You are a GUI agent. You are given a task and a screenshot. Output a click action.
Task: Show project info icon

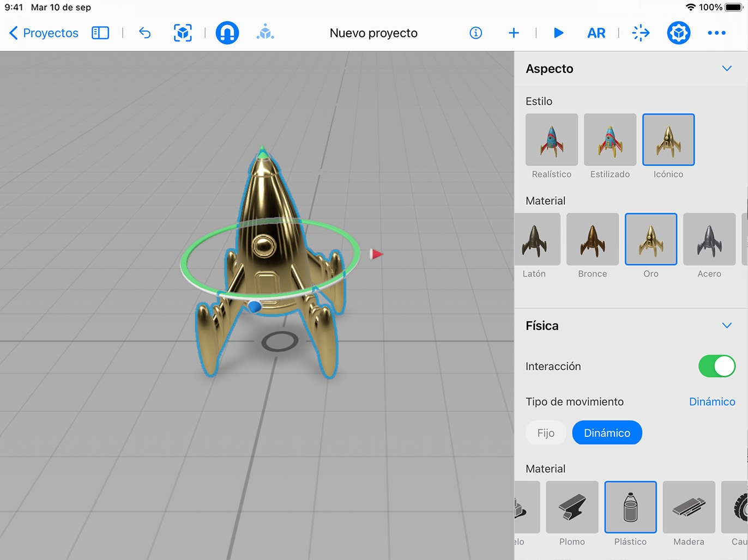click(476, 33)
